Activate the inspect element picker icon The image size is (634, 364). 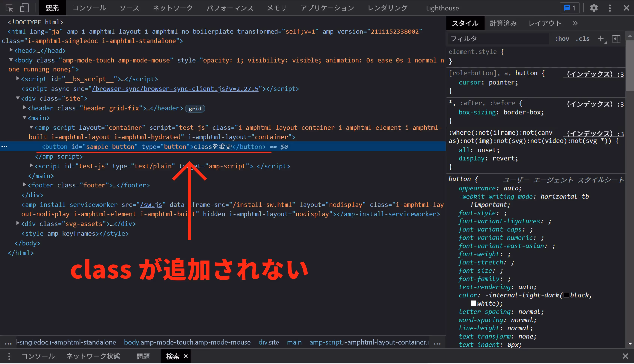click(9, 8)
